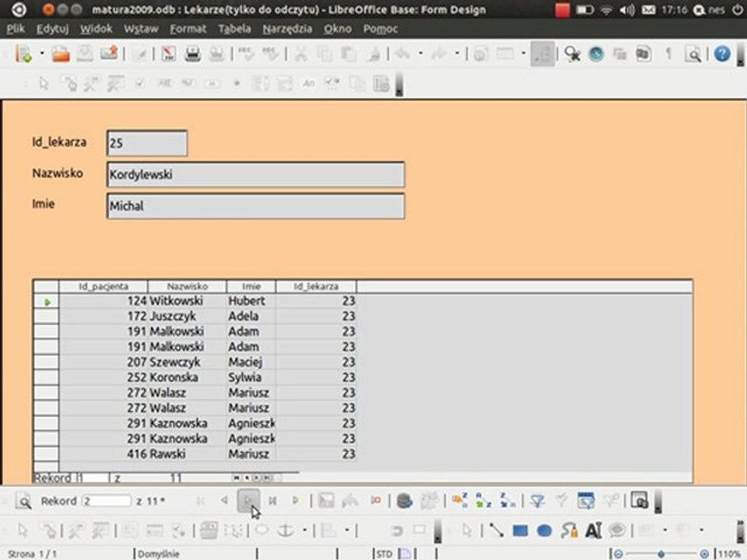Image resolution: width=747 pixels, height=560 pixels.
Task: Click the Zoom magnifier toolbar icon
Action: point(693,54)
